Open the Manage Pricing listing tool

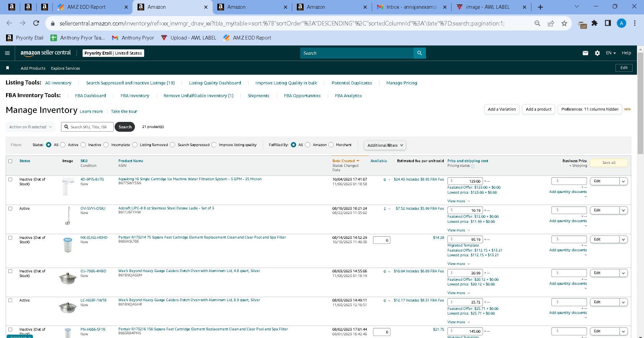tap(402, 83)
